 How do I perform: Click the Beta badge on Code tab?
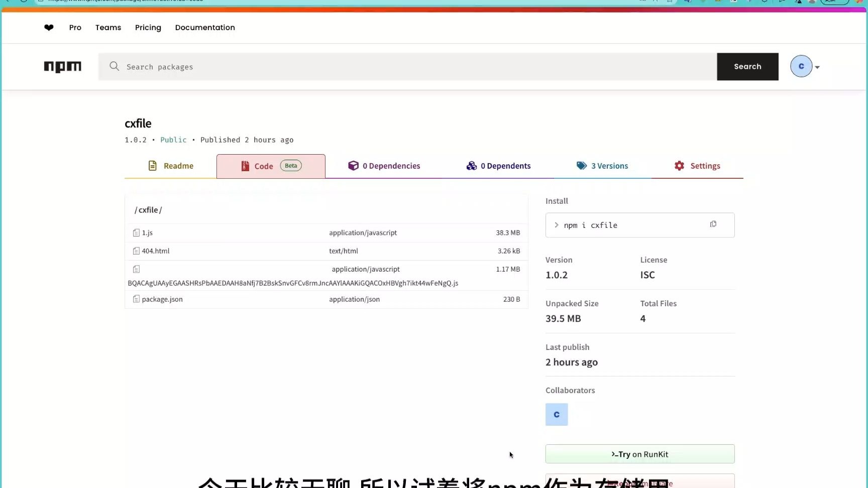[291, 166]
